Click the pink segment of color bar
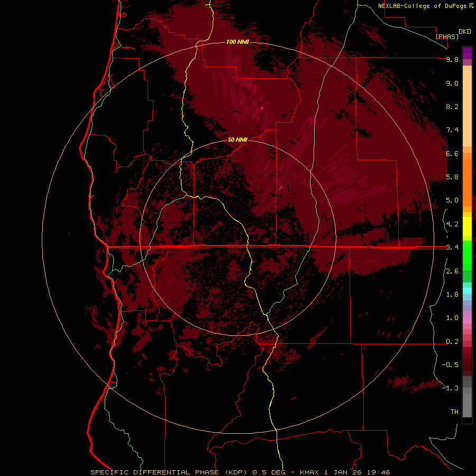The image size is (476, 476). [x=467, y=321]
